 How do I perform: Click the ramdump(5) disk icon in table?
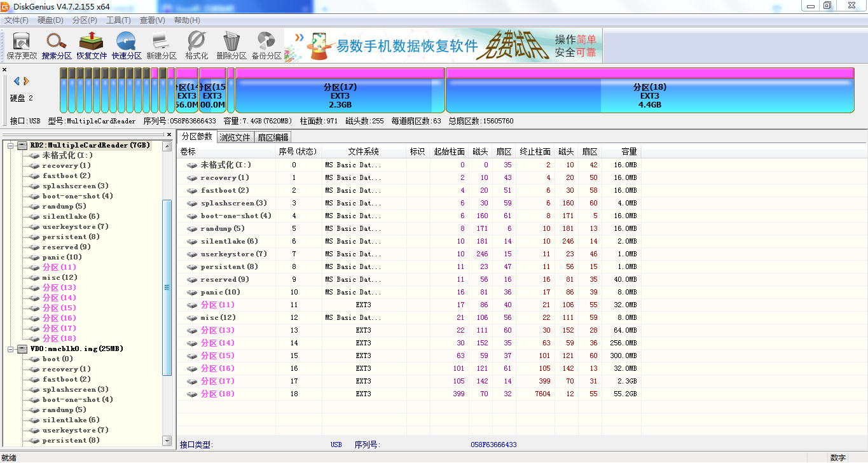click(x=192, y=228)
